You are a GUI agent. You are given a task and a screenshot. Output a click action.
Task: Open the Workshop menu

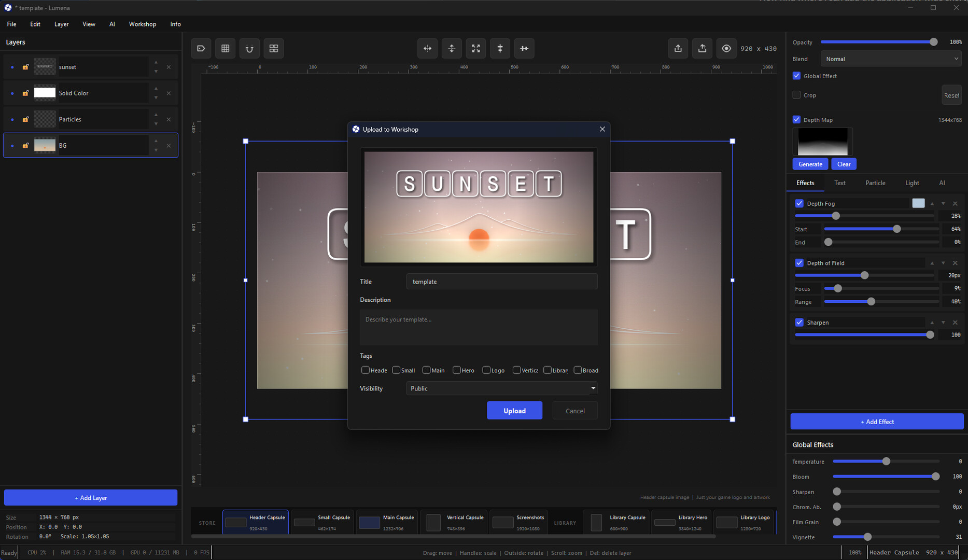click(142, 24)
